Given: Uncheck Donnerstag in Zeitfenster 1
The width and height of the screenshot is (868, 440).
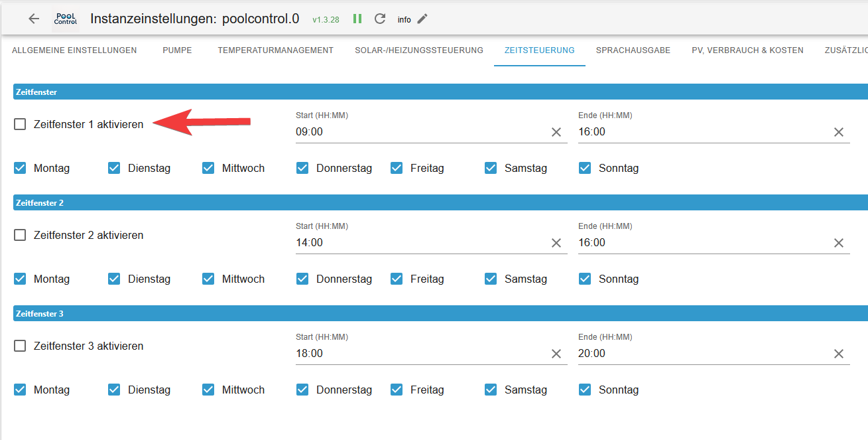Looking at the screenshot, I should [x=302, y=168].
